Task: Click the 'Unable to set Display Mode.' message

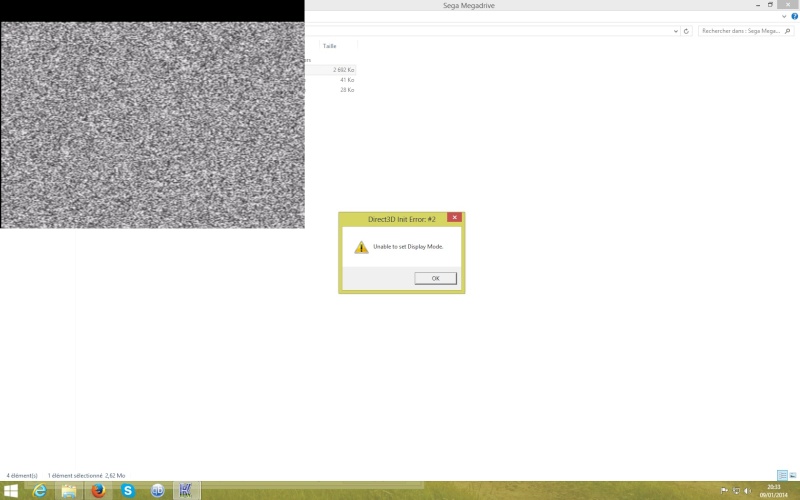Action: (x=408, y=246)
